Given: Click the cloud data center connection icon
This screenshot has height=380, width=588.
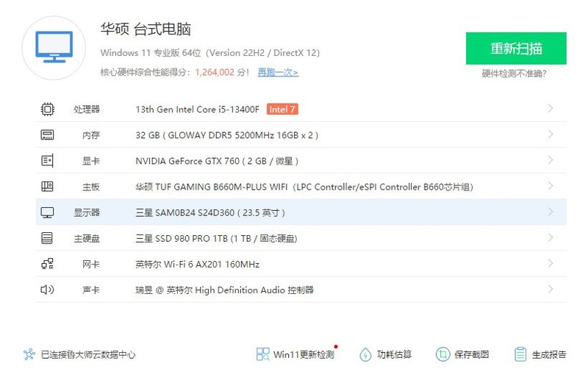Looking at the screenshot, I should click(x=29, y=354).
